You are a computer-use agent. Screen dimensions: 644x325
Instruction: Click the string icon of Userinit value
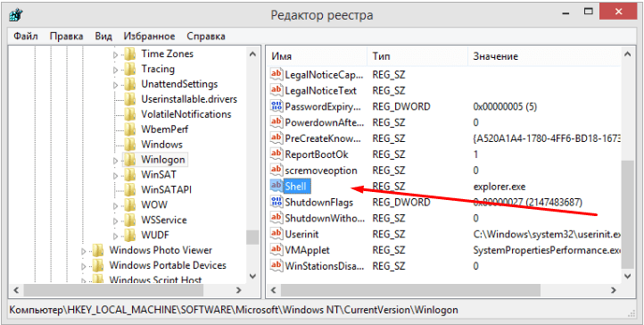tap(277, 234)
